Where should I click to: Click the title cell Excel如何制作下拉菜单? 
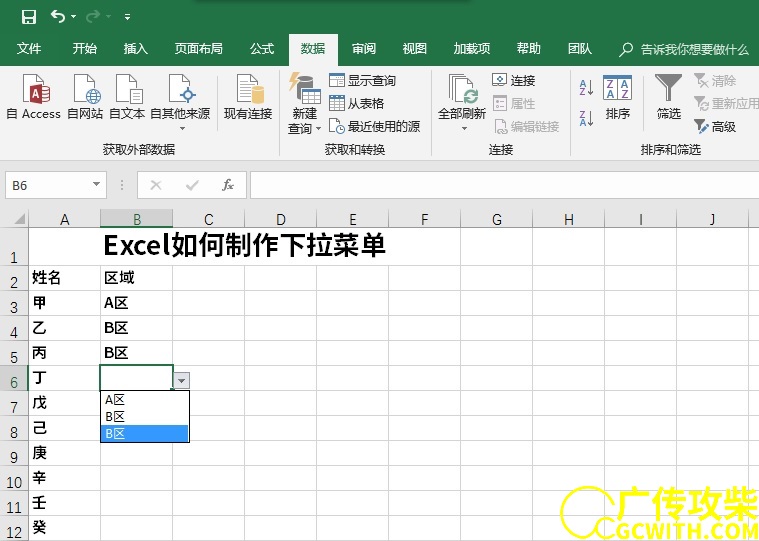click(x=245, y=245)
